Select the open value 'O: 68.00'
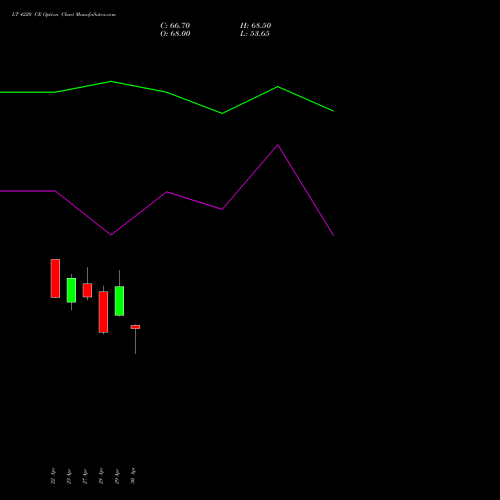This screenshot has width=500, height=500. [175, 34]
